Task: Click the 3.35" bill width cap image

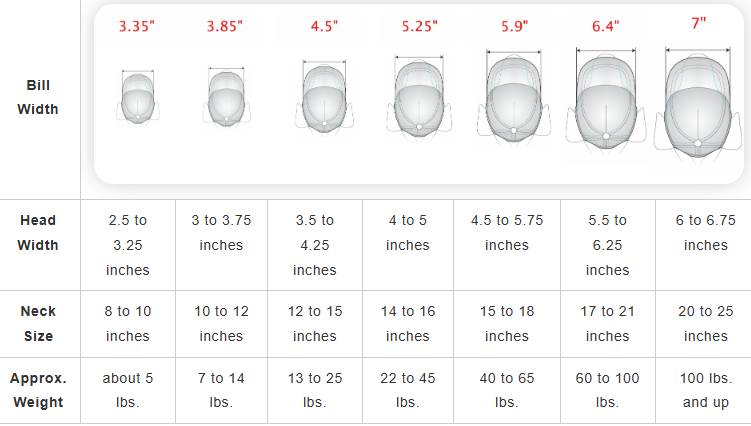Action: (x=138, y=98)
